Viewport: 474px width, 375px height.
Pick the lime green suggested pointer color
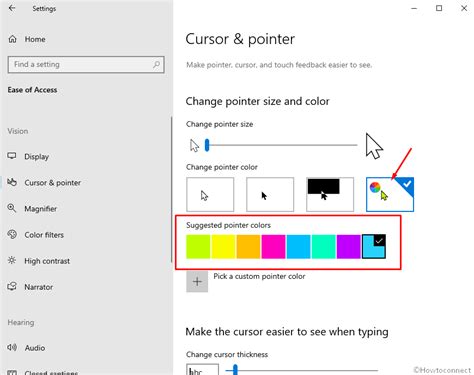point(198,247)
